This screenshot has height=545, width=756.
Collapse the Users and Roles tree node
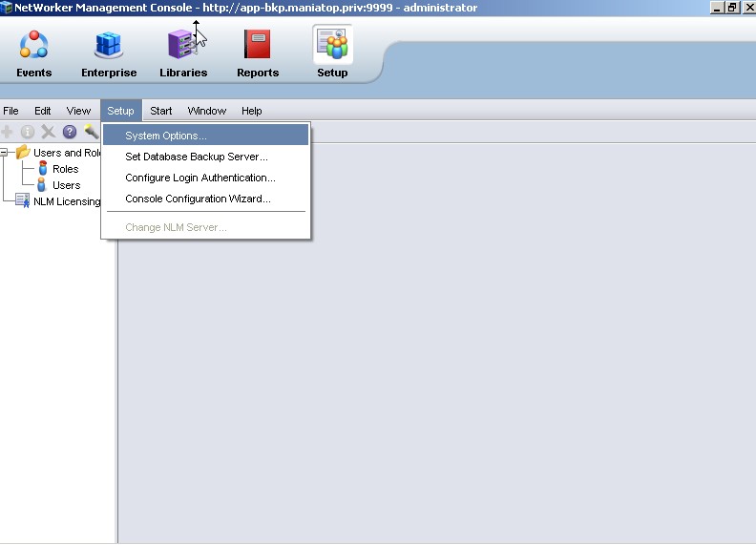[x=4, y=153]
